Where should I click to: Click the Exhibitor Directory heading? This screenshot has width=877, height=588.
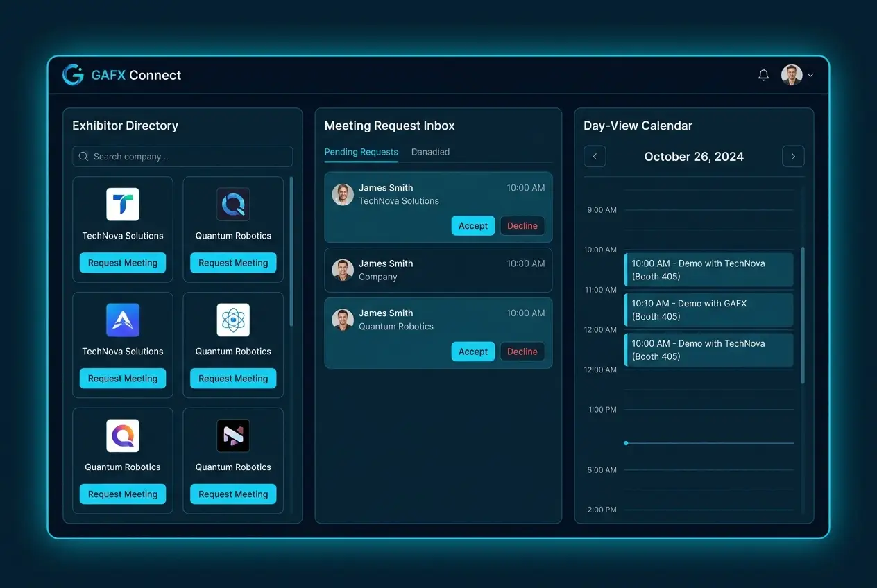pos(126,126)
